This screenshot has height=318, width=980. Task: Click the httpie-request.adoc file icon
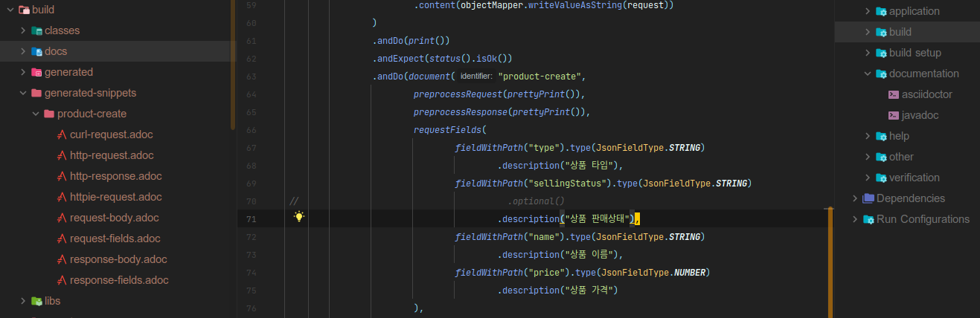[x=62, y=197]
